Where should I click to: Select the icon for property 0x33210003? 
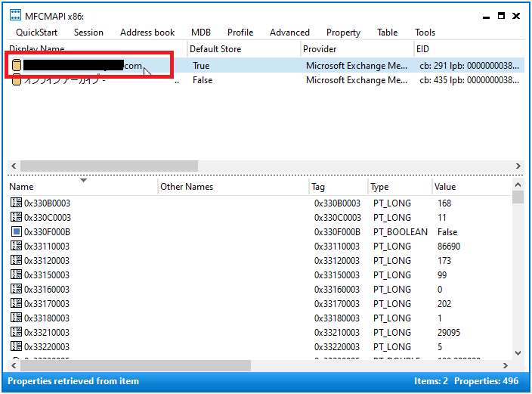point(16,332)
